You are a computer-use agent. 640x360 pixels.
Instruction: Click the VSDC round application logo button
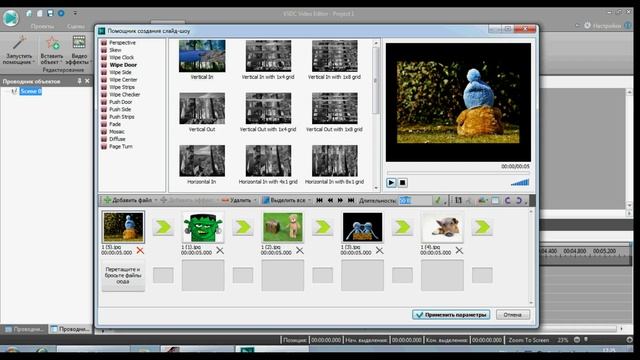[x=11, y=18]
